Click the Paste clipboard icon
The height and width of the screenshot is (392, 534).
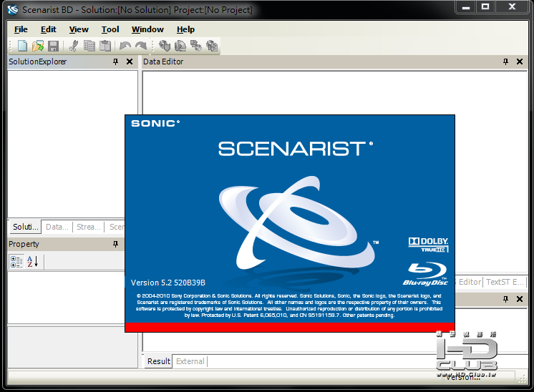[x=105, y=46]
